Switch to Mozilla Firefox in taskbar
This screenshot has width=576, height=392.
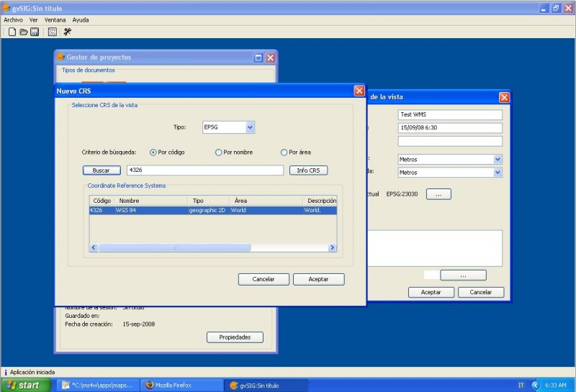(x=181, y=385)
